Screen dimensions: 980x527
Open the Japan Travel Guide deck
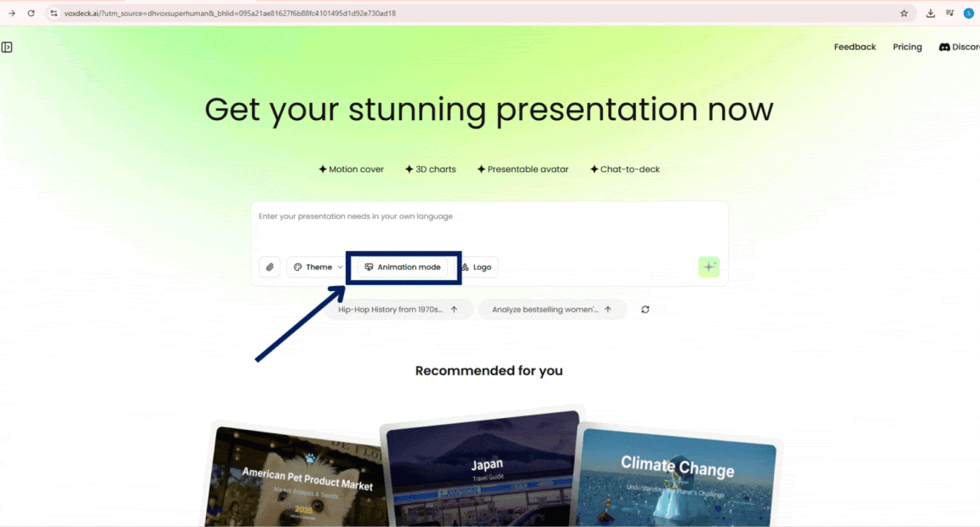[x=481, y=469]
